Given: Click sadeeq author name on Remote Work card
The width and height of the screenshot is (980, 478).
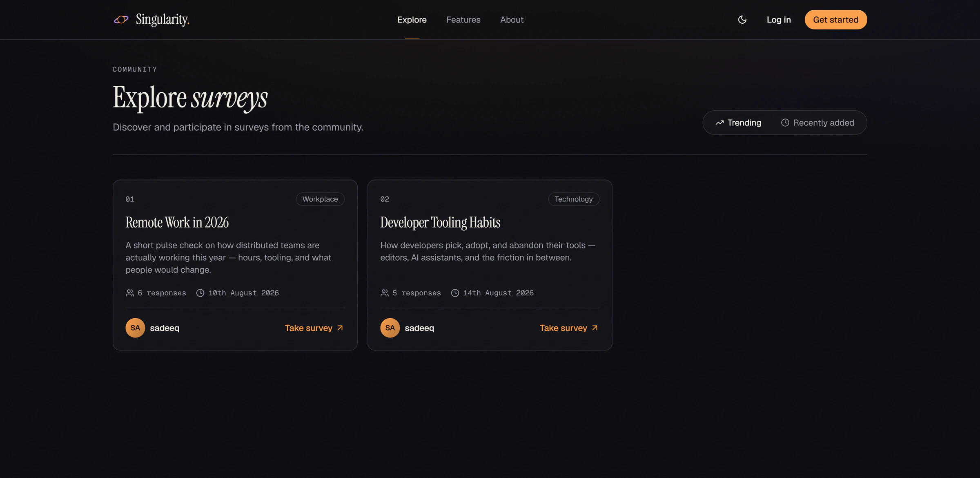Looking at the screenshot, I should [x=165, y=328].
